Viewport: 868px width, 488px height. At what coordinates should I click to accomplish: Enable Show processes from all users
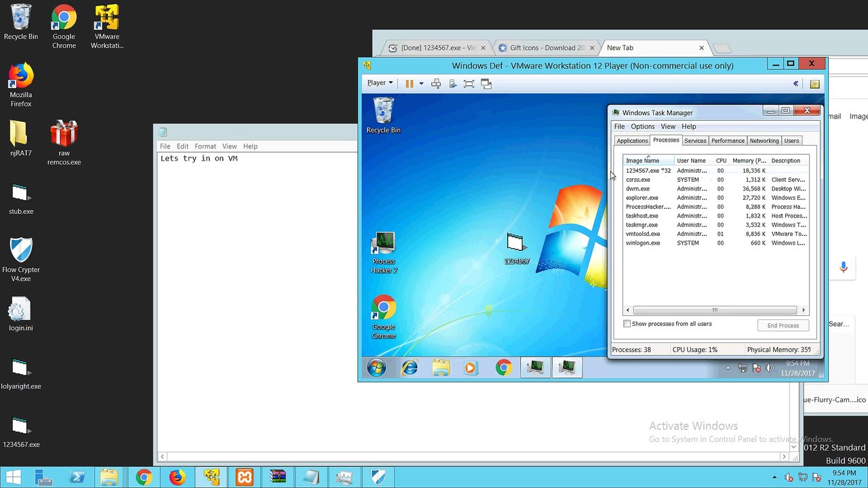pos(627,324)
